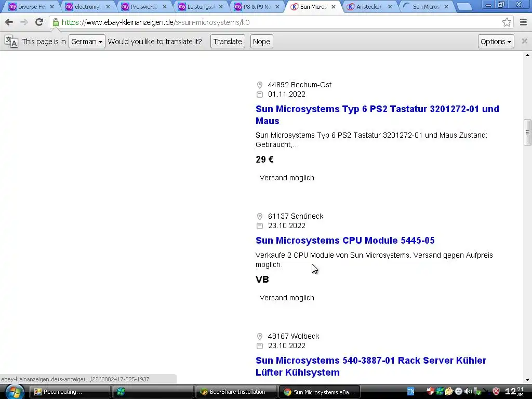Click the location pin next to 44892 Bochum-Ost
Viewport: 532px width, 399px height.
coord(260,85)
